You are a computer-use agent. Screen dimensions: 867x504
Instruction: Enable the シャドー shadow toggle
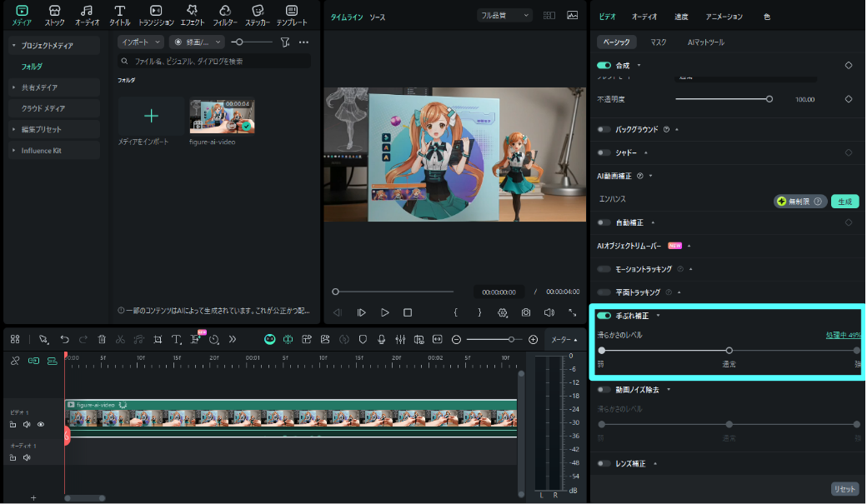click(x=604, y=152)
